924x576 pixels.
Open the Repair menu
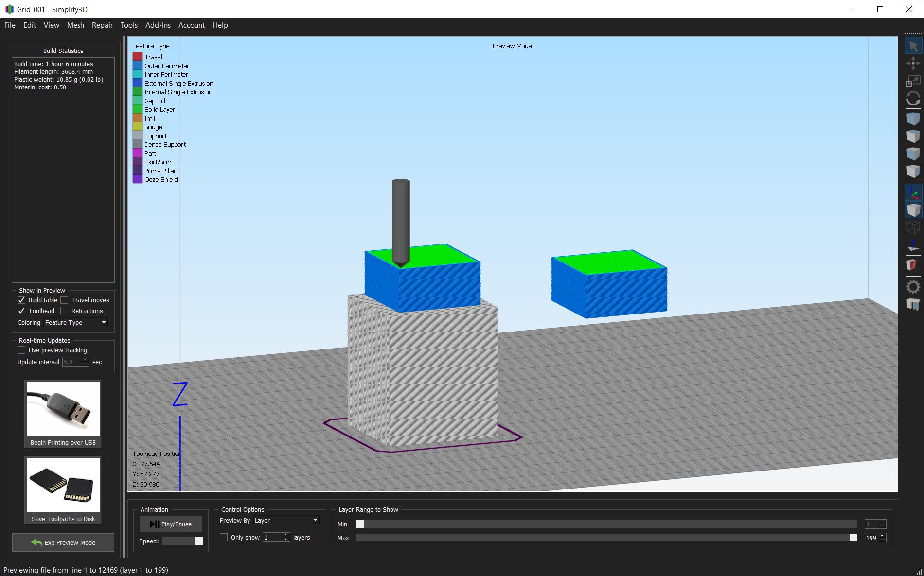tap(102, 25)
